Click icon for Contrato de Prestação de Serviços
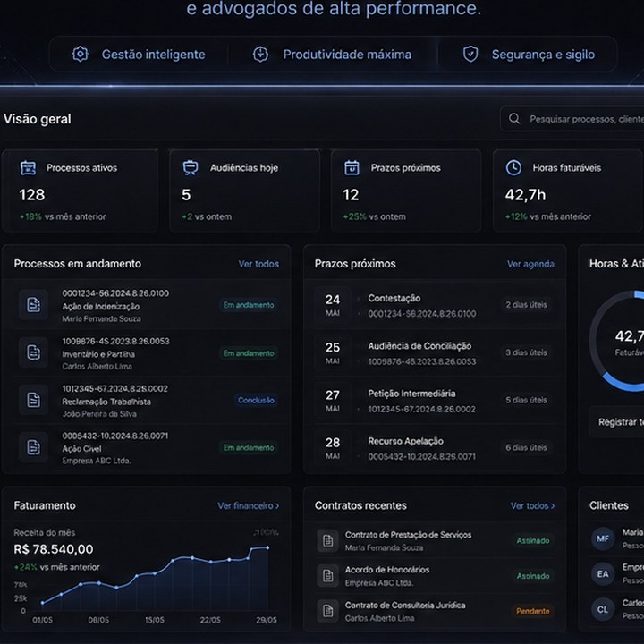644x644 pixels. [327, 540]
